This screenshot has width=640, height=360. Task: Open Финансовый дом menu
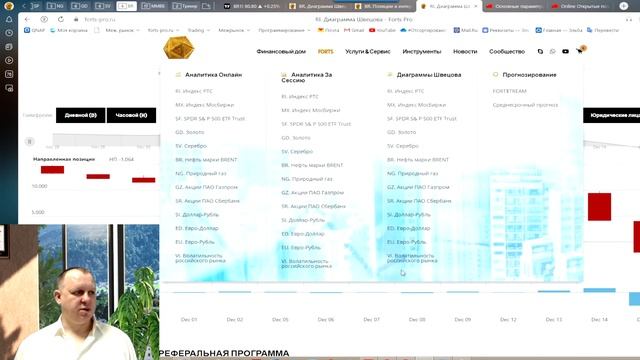(281, 51)
